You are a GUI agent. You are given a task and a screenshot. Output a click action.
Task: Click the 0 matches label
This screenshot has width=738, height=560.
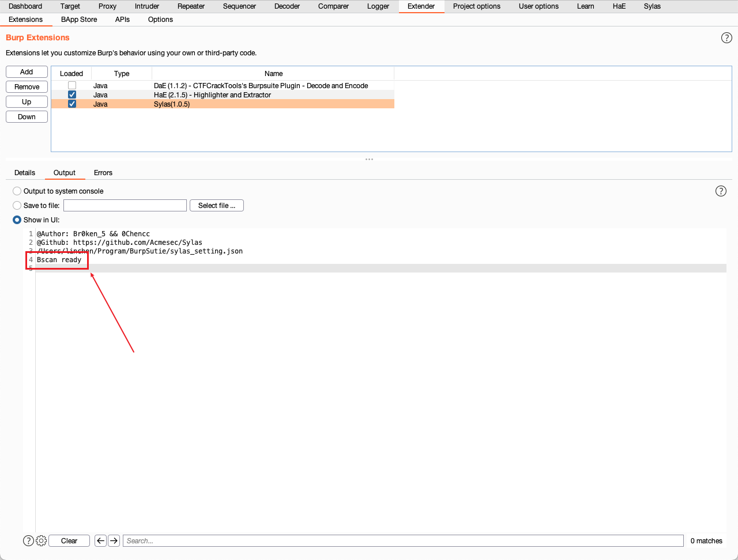click(706, 540)
